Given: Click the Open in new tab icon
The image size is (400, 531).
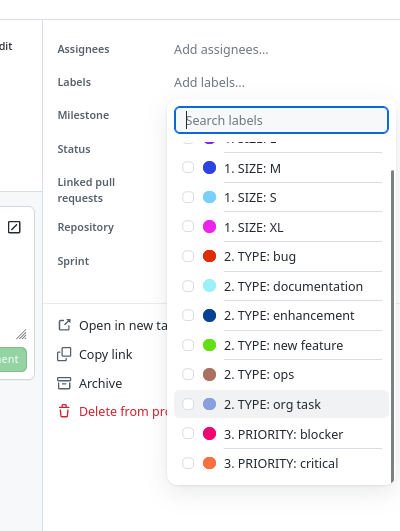Looking at the screenshot, I should click(x=64, y=325).
